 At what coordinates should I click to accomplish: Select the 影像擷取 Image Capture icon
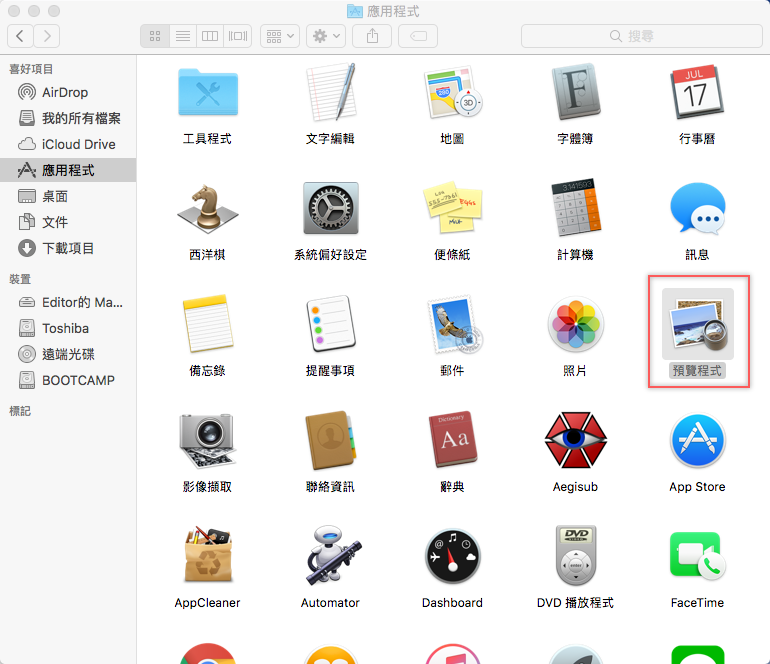click(x=208, y=441)
